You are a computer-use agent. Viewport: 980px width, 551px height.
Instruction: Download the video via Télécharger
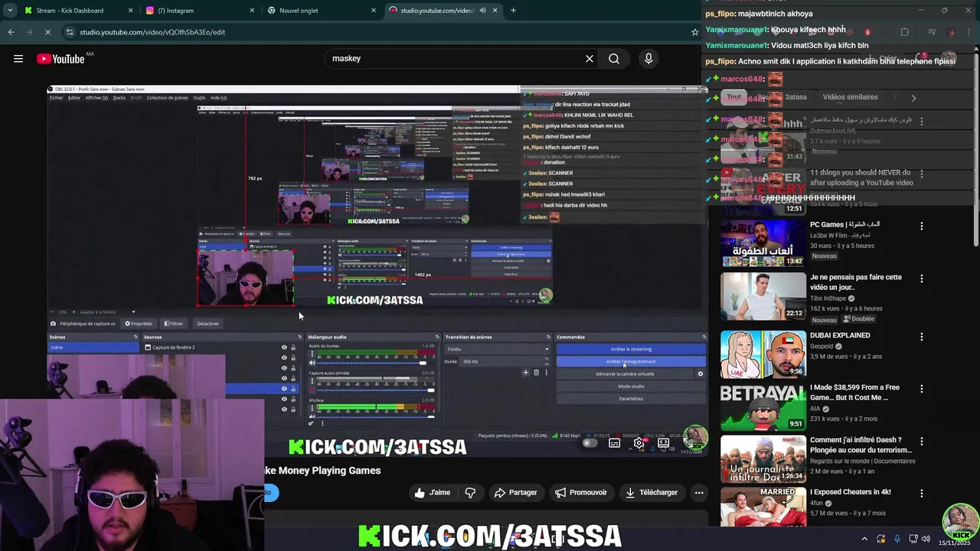click(652, 493)
